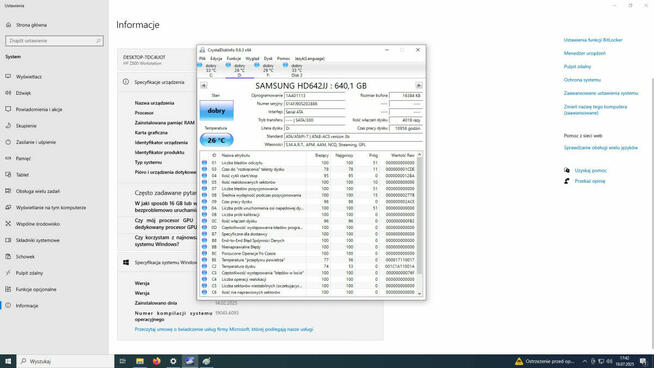This screenshot has width=654, height=368.
Task: Open Skupienie settings page
Action: [x=26, y=126]
